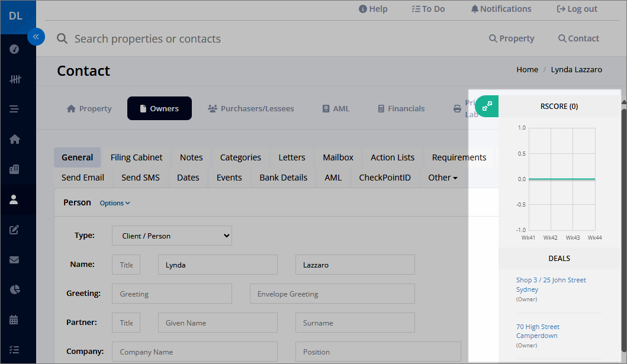
Task: Select the Bank Details tab
Action: (283, 178)
